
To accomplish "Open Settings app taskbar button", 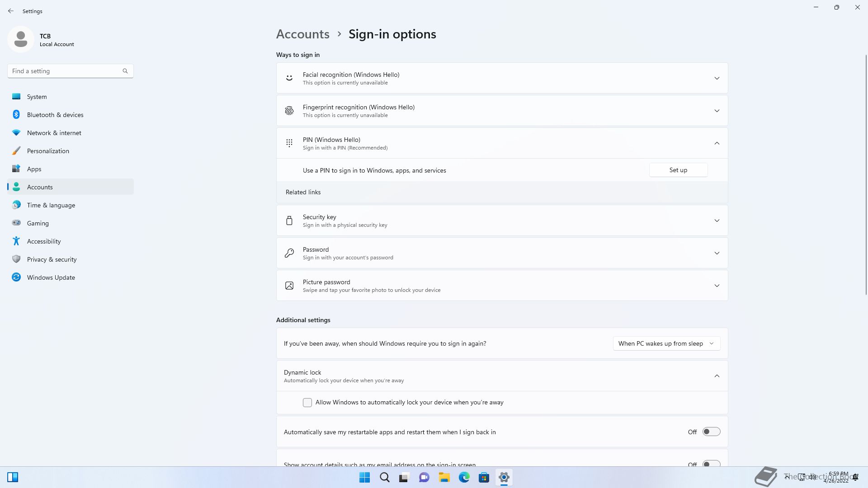I will (x=504, y=477).
